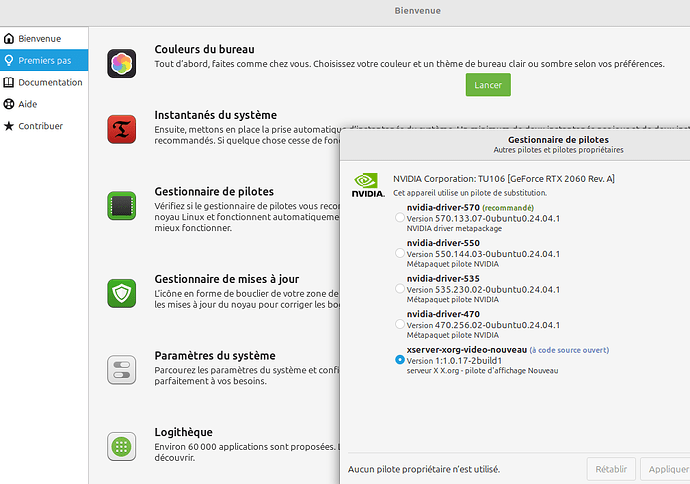This screenshot has height=484, width=690.
Task: Click 'Version 550.144.03-0ubuntu0.24.04.1' text
Action: pyautogui.click(x=483, y=254)
